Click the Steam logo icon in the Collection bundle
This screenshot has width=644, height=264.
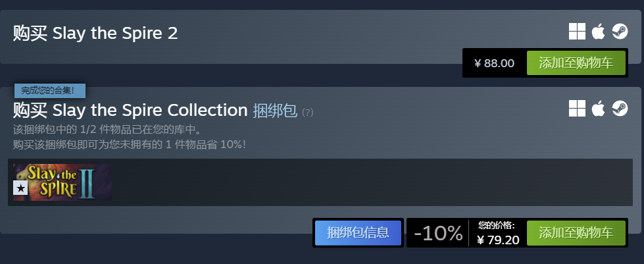pos(620,109)
